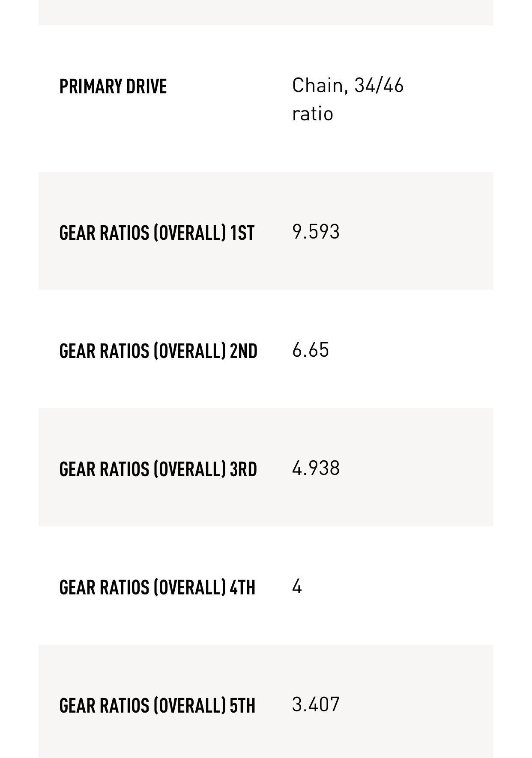Screen dimensions: 532x758
Task: Click the 5TH suffix in fifth gear label
Action: click(x=242, y=706)
